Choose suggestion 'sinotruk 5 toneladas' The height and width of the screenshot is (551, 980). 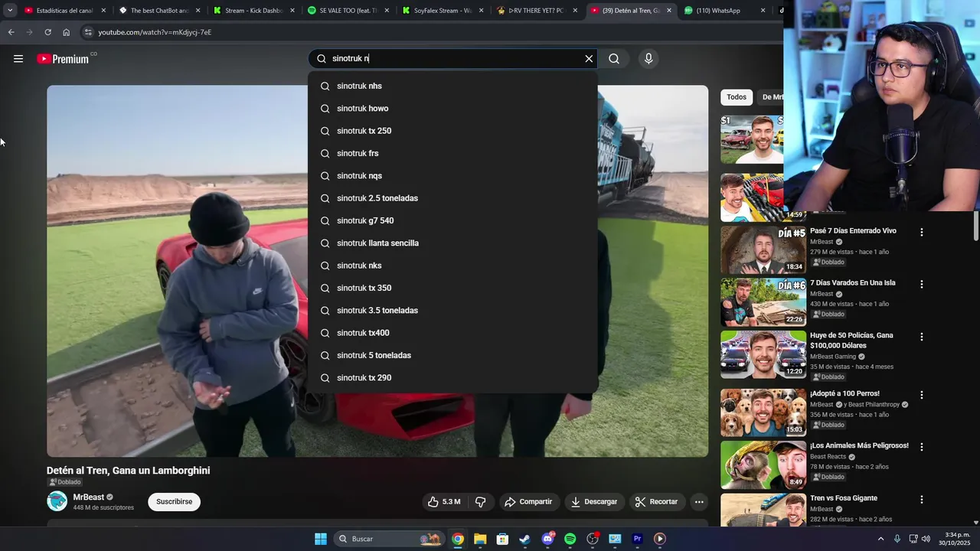click(x=453, y=355)
